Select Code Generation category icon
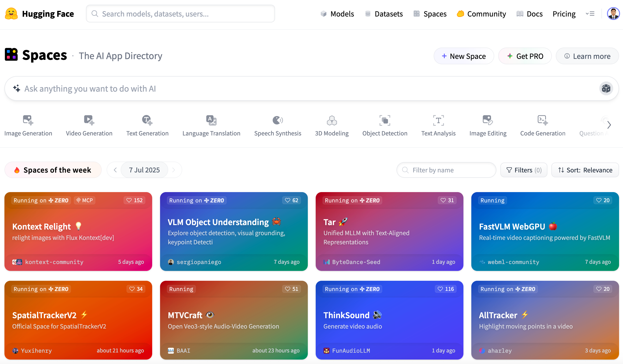 click(543, 120)
